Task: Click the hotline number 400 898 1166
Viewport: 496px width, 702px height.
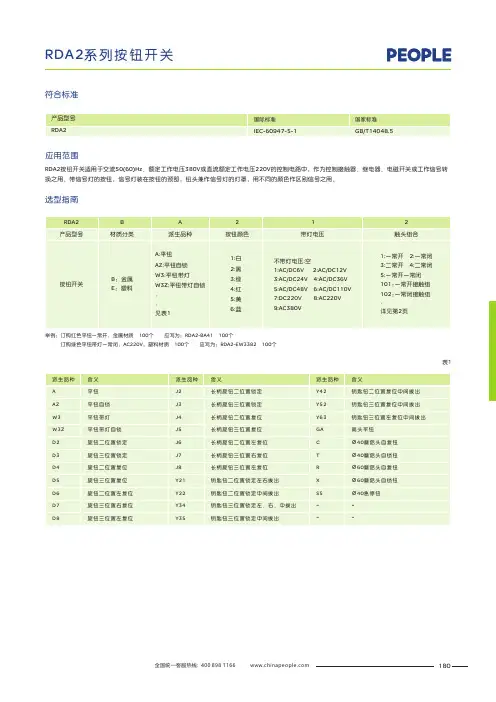Action: tap(218, 665)
